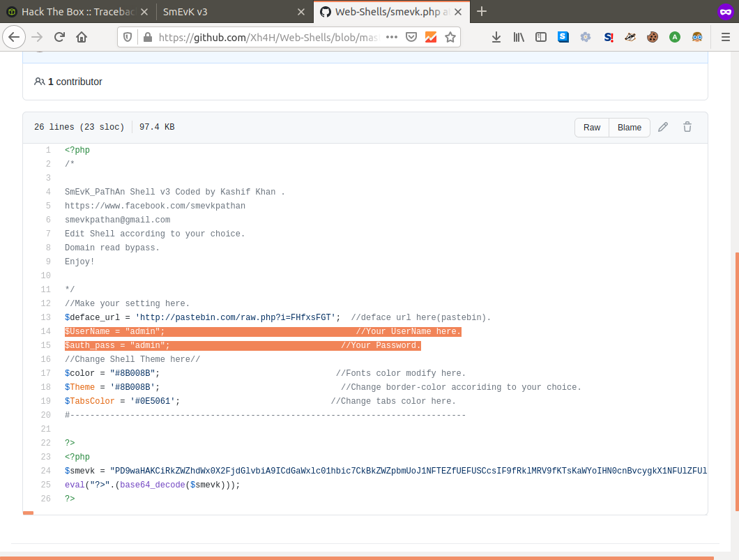
Task: Open tracking protection shield in address bar
Action: (128, 37)
